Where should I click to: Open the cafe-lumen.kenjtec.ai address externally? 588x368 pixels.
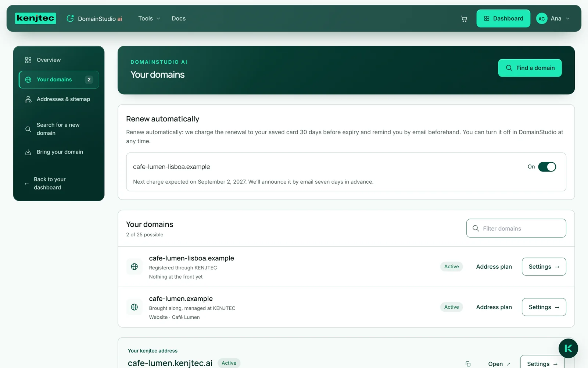click(499, 364)
